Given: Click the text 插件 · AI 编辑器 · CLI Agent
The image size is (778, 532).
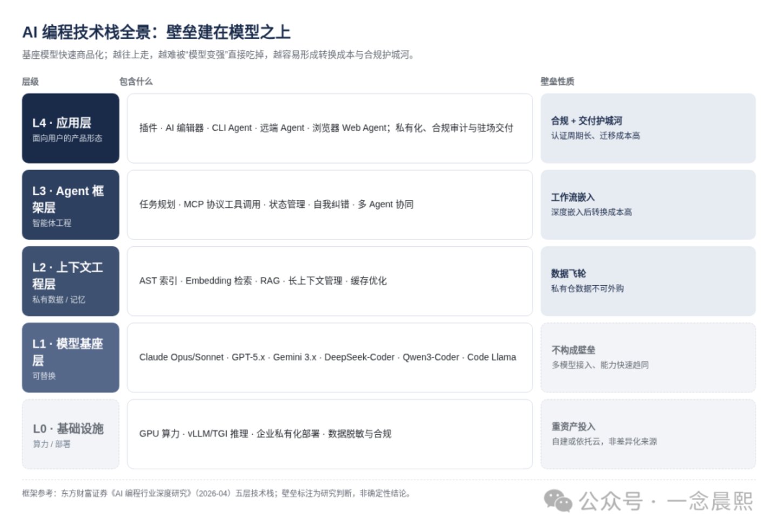Looking at the screenshot, I should click(195, 128).
